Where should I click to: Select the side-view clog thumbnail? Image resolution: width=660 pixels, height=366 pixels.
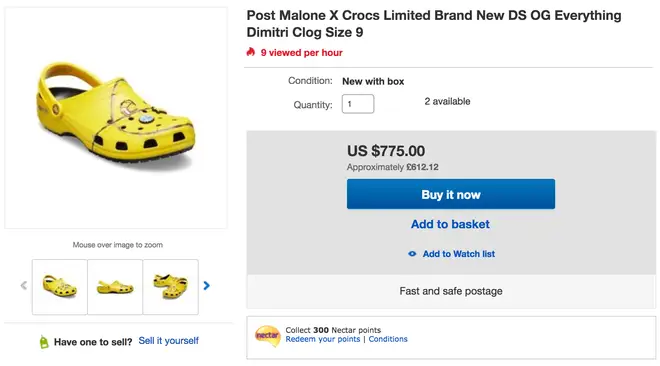115,287
